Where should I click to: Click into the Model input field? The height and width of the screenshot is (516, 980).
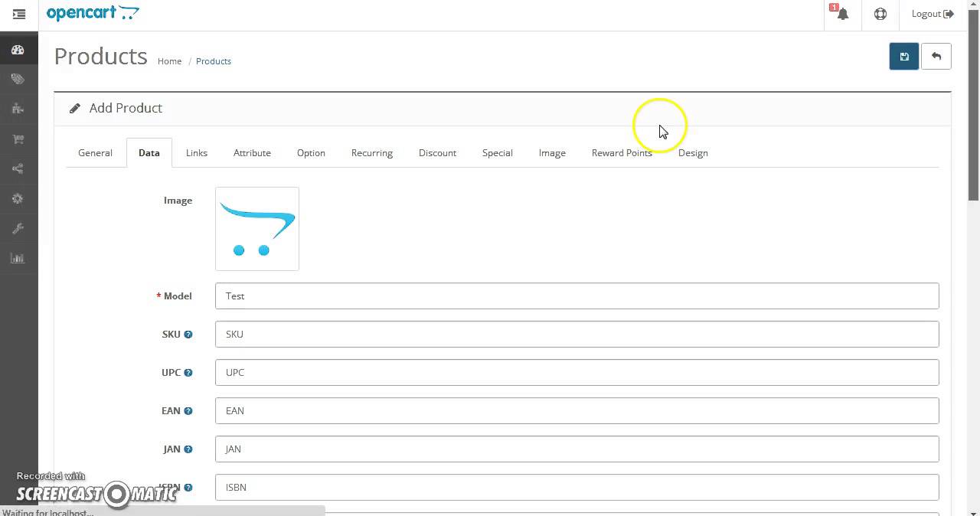[x=577, y=296]
